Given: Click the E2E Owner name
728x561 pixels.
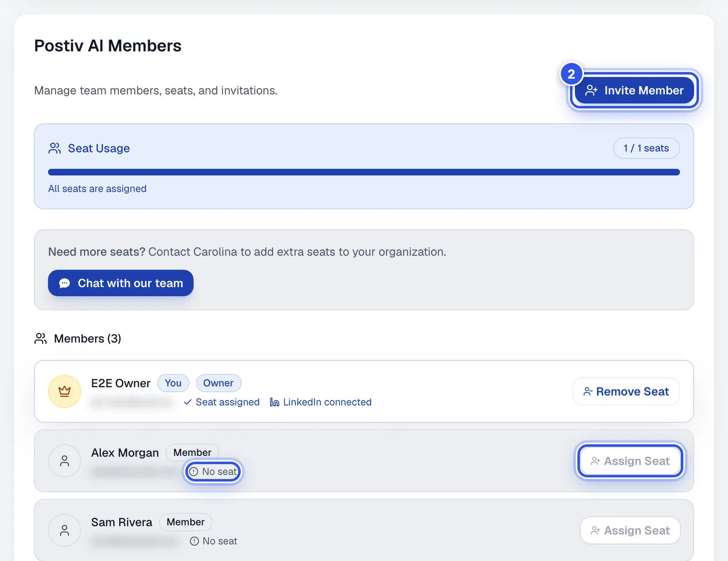Looking at the screenshot, I should click(x=121, y=383).
